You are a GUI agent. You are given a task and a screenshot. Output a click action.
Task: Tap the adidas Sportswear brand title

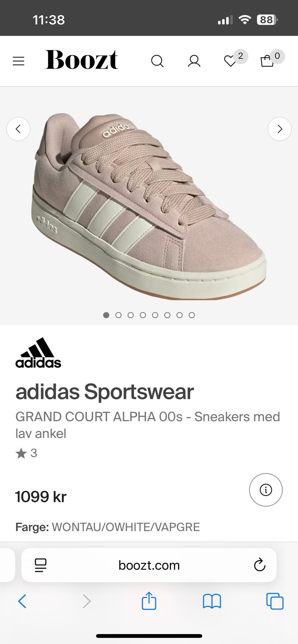[105, 392]
